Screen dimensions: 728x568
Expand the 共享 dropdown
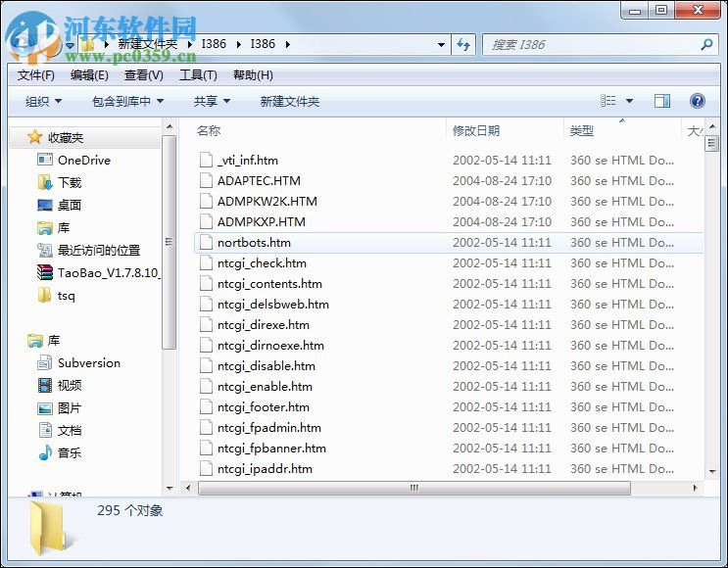[x=212, y=101]
